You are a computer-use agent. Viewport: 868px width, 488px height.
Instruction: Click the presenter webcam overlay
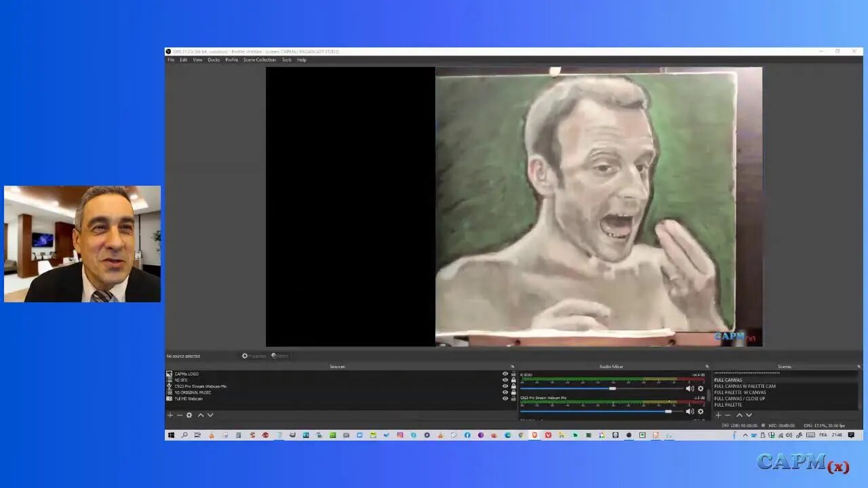click(x=82, y=244)
